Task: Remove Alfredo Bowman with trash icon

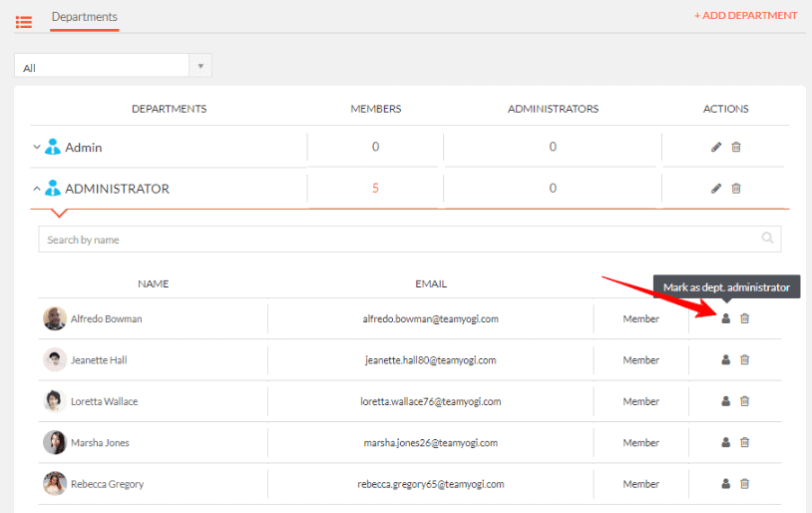Action: point(745,318)
